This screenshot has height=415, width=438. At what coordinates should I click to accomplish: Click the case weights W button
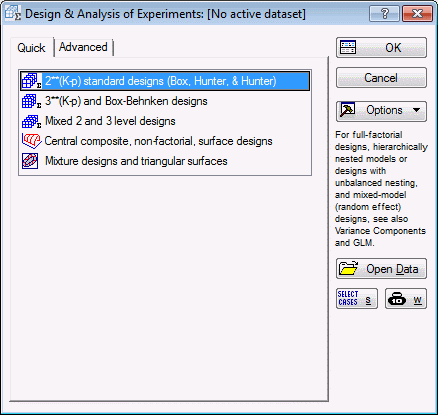(x=406, y=298)
